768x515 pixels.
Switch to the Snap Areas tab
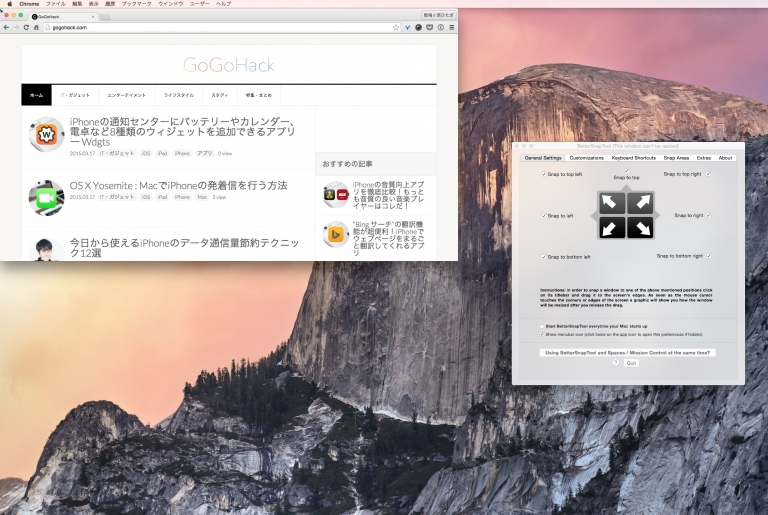(676, 158)
